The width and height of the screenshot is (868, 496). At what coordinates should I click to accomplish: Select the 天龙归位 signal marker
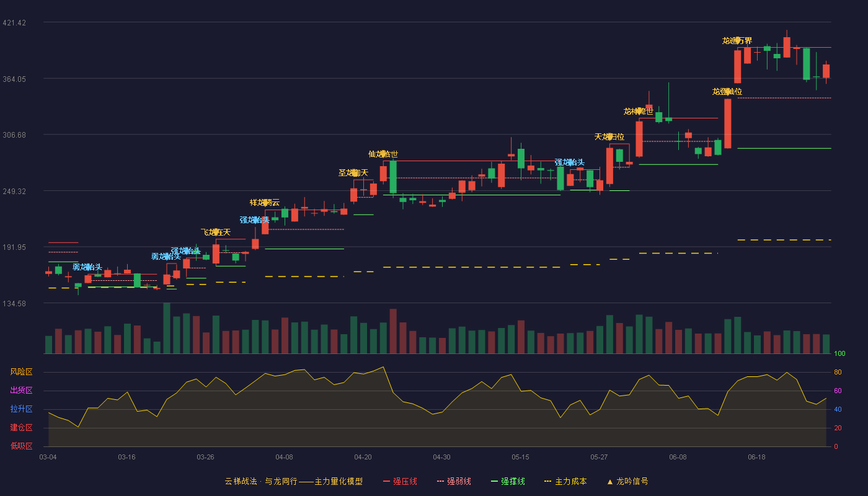tap(609, 137)
